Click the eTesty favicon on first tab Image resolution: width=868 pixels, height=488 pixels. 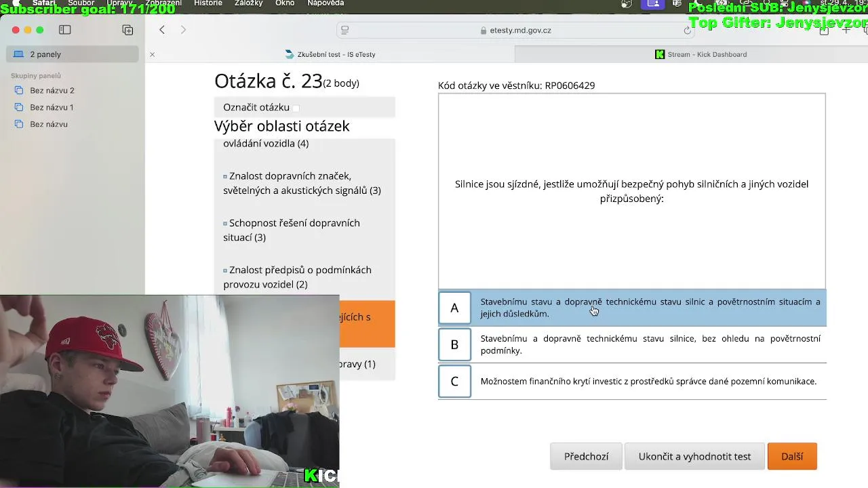pyautogui.click(x=290, y=54)
